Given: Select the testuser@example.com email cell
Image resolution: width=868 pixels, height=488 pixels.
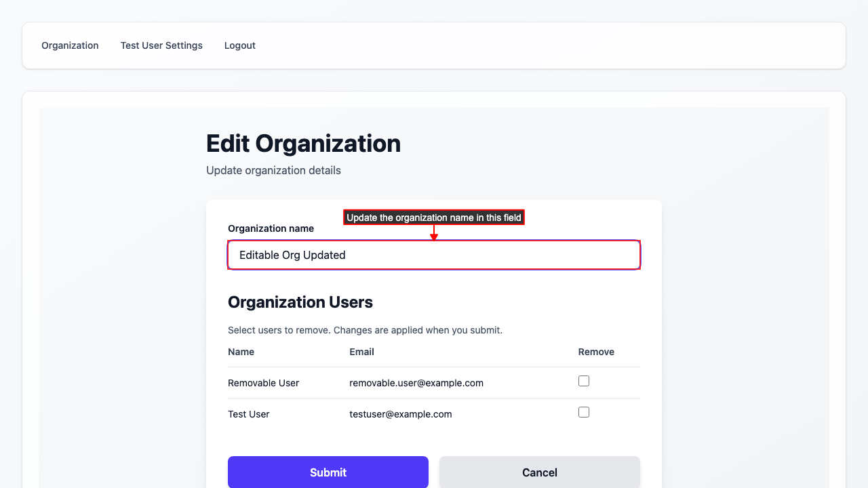Looking at the screenshot, I should click(x=400, y=414).
